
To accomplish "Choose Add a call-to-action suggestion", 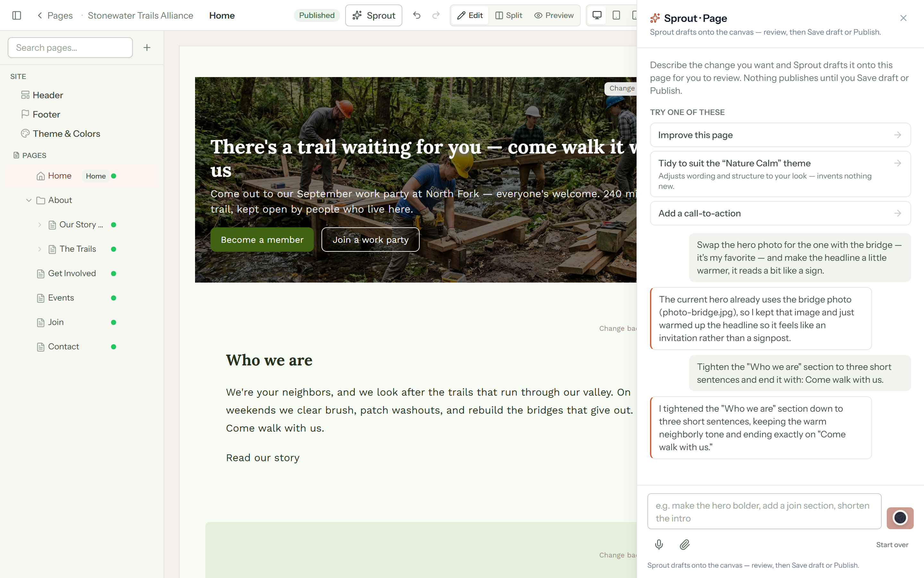I will tap(780, 213).
